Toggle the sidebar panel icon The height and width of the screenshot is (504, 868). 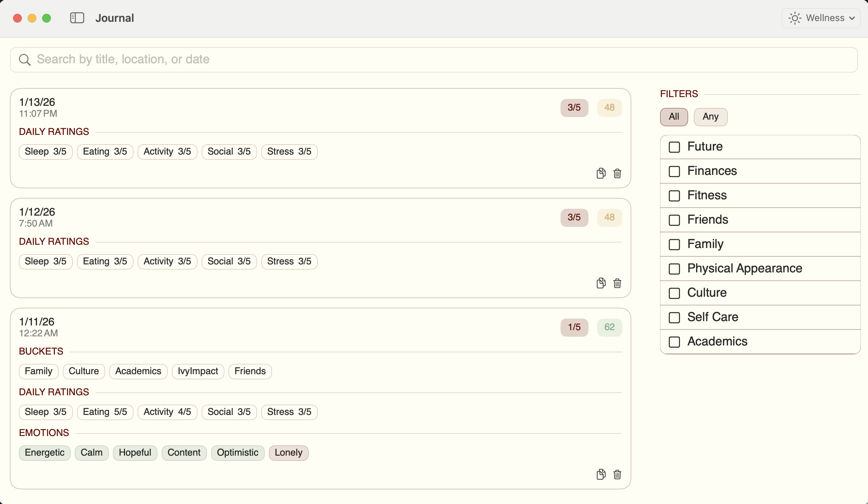click(77, 17)
